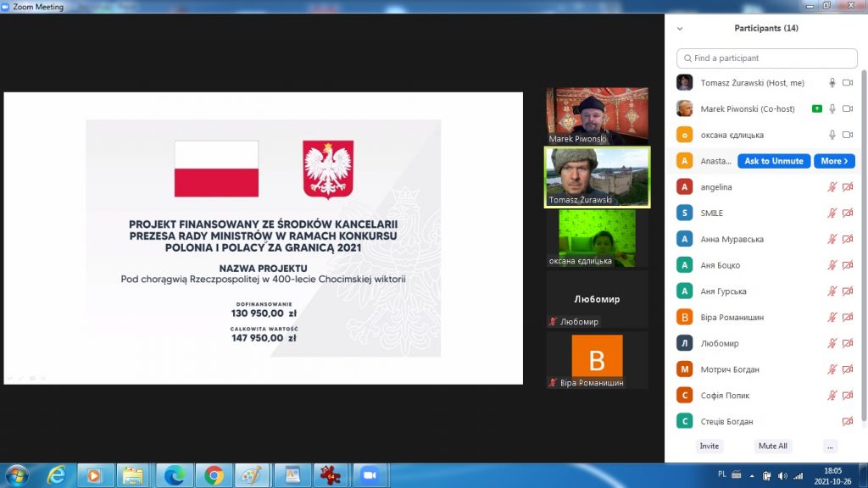
Task: Click disabled camera icon for SMILE
Action: pyautogui.click(x=848, y=213)
